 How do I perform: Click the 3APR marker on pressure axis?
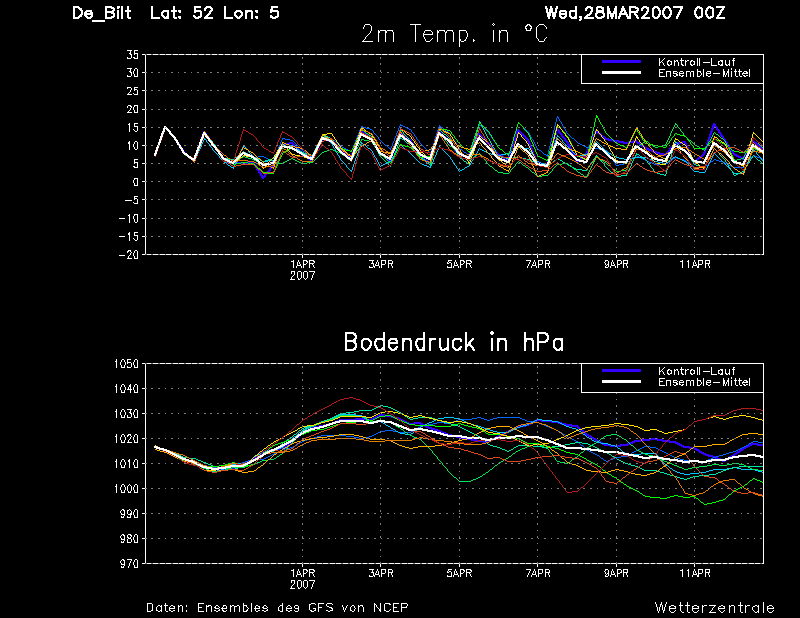381,573
